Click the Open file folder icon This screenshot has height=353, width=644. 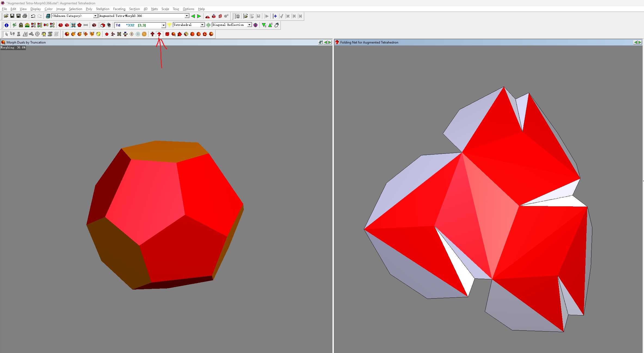(x=6, y=16)
